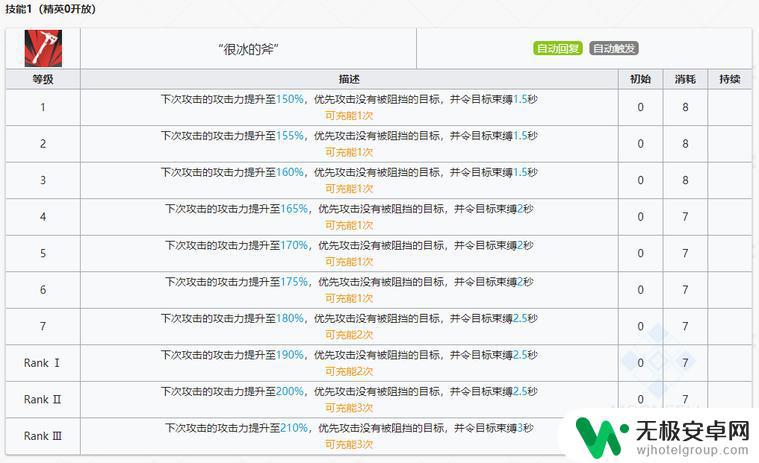759x463 pixels.
Task: Click the 消耗 value 7 in level 7 row
Action: click(x=685, y=327)
